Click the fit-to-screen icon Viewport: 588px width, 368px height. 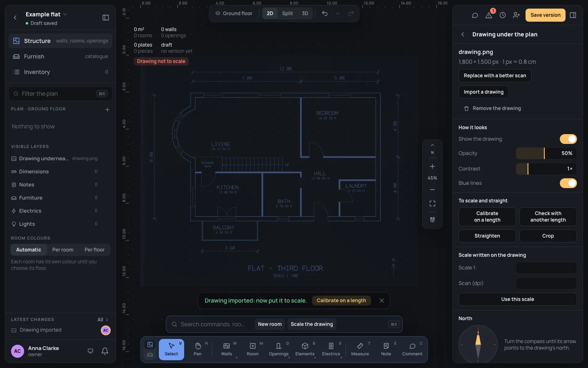[432, 204]
